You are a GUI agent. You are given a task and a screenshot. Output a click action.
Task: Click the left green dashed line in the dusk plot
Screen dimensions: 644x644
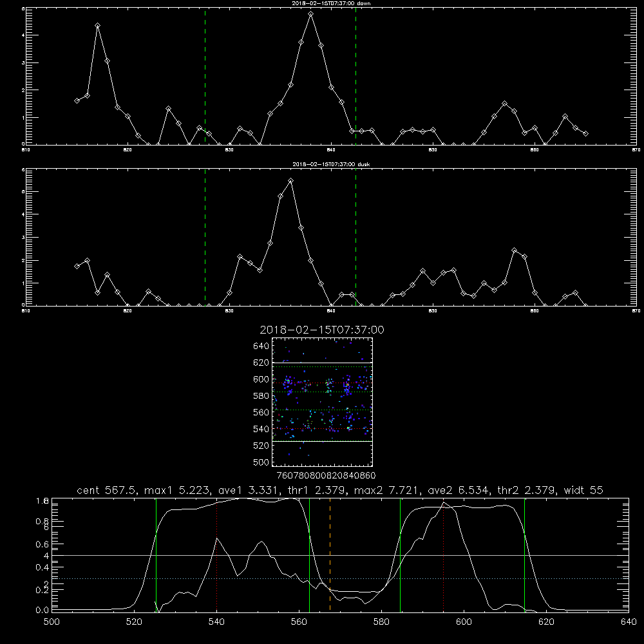click(205, 238)
